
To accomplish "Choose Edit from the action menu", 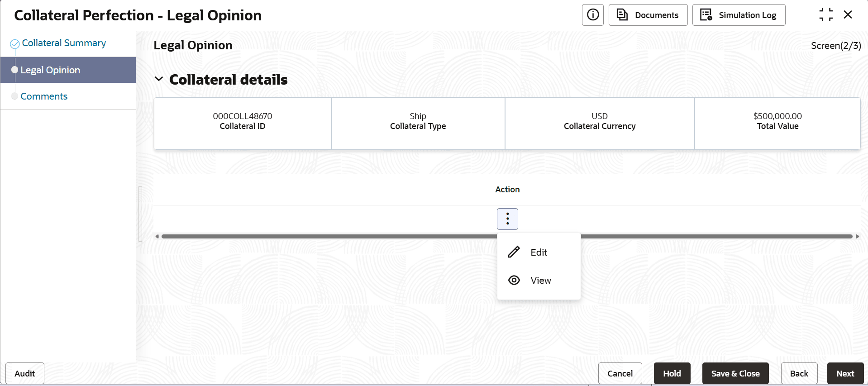I will point(539,253).
